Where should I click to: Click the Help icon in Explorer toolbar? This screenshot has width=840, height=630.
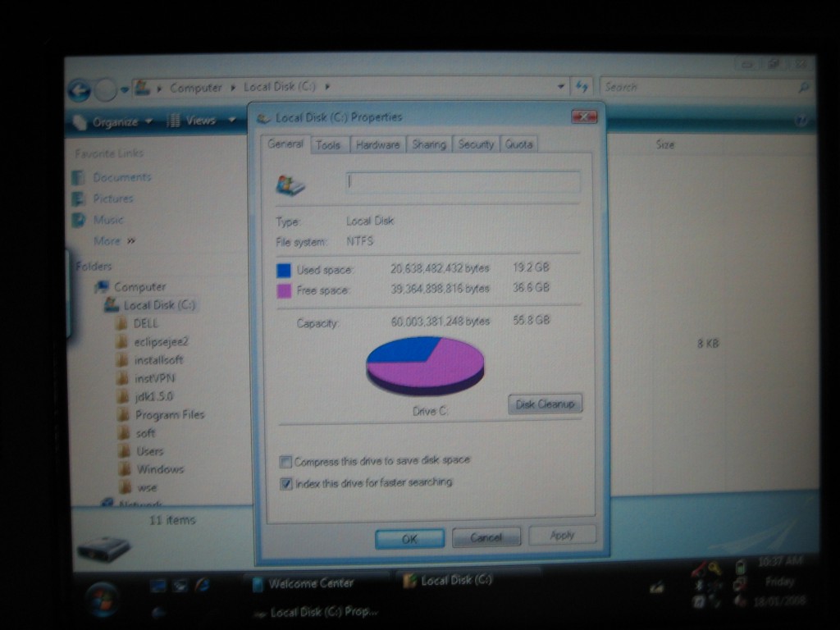[x=801, y=121]
